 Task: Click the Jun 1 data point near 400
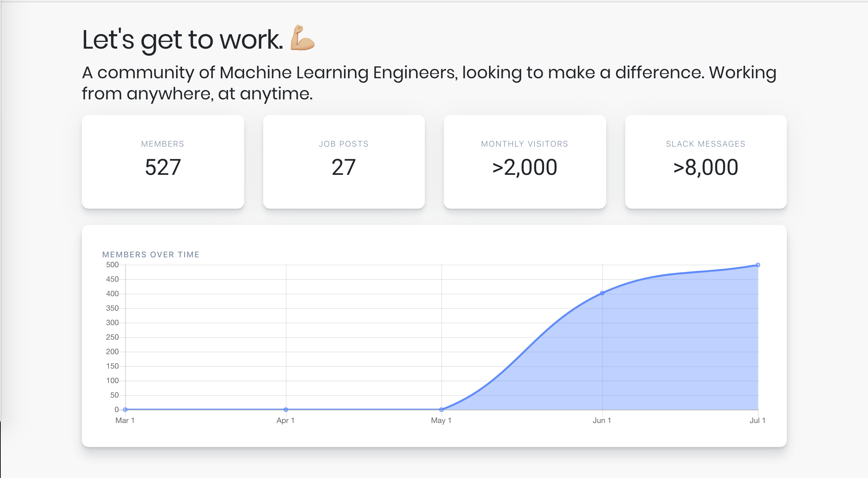(602, 293)
